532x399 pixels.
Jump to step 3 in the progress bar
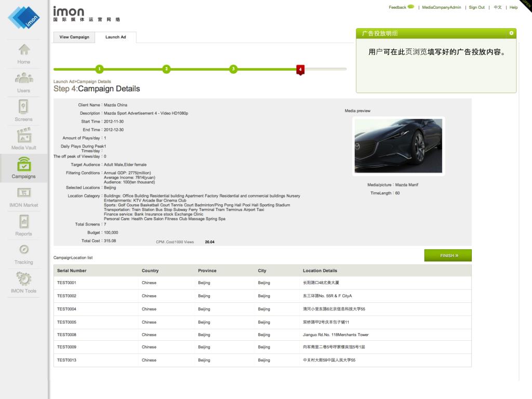[233, 69]
